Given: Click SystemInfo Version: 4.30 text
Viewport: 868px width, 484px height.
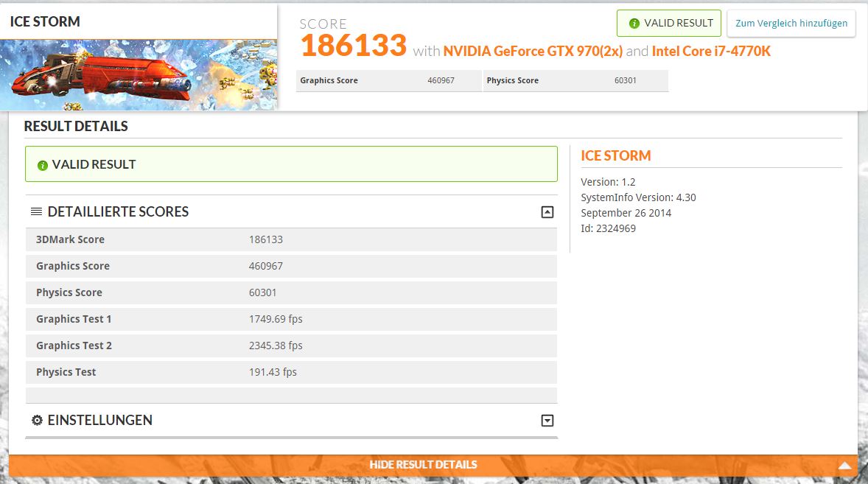Looking at the screenshot, I should [x=638, y=197].
